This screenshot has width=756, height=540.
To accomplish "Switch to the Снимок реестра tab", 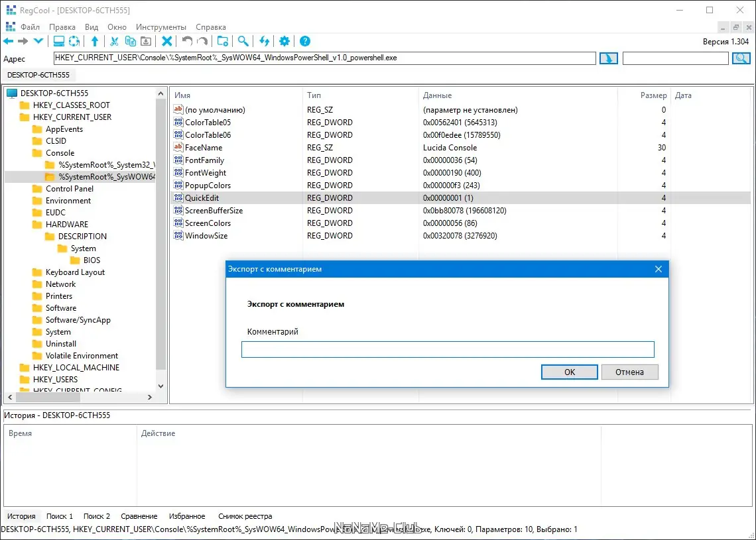I will coord(245,516).
